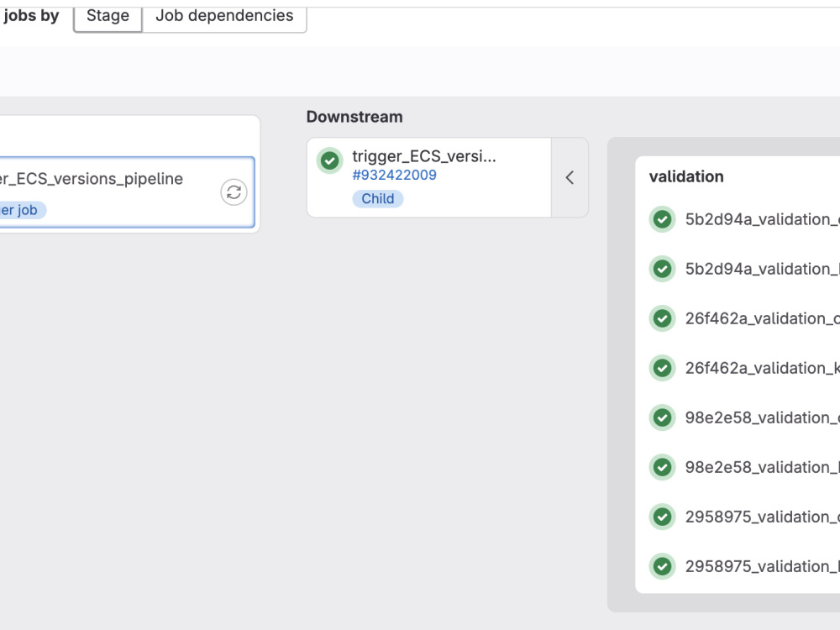
Task: Switch to the Job dependencies tab
Action: [223, 15]
